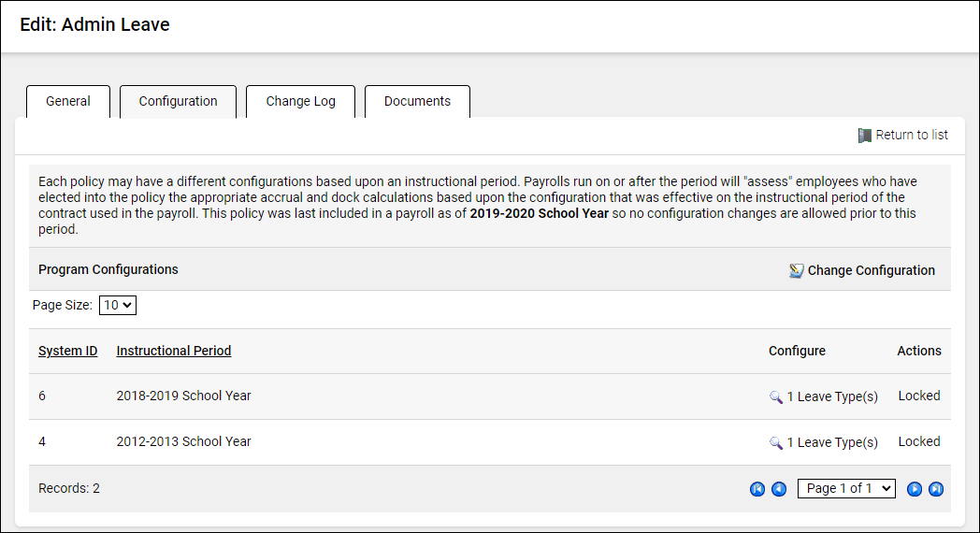Click the Change Configuration pencil icon

click(797, 271)
